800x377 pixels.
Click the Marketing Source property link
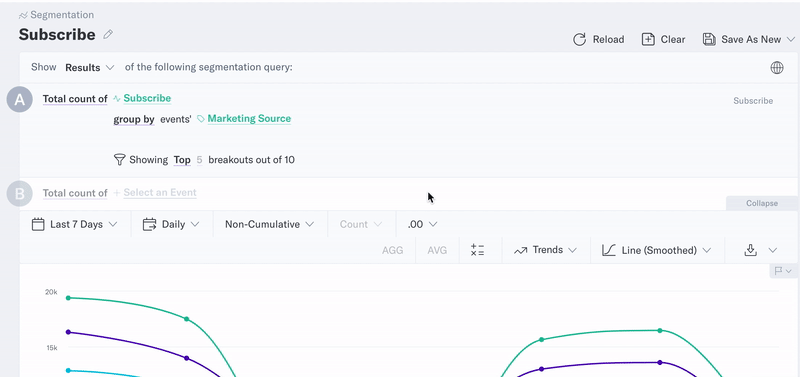coord(249,119)
